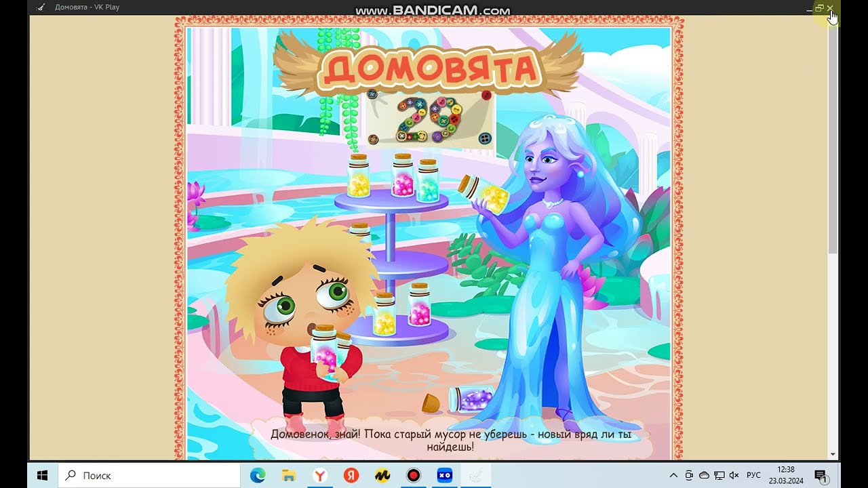The image size is (868, 488).
Task: Open the OneDrive cloud tray icon
Action: tap(704, 475)
